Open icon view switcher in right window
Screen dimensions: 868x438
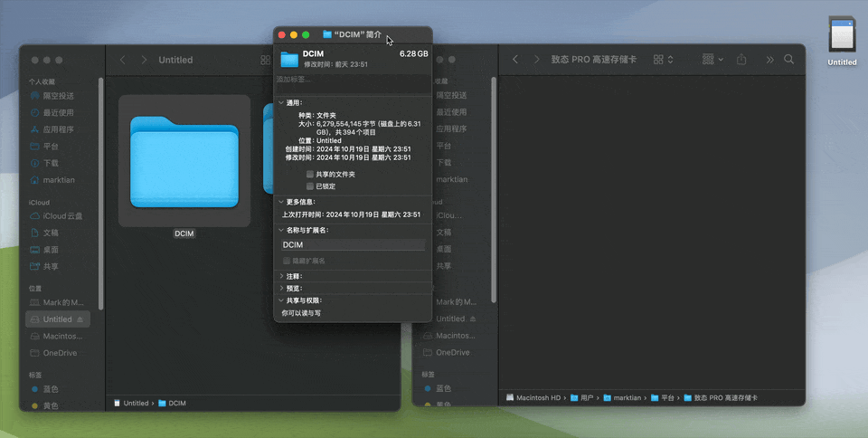pyautogui.click(x=663, y=59)
